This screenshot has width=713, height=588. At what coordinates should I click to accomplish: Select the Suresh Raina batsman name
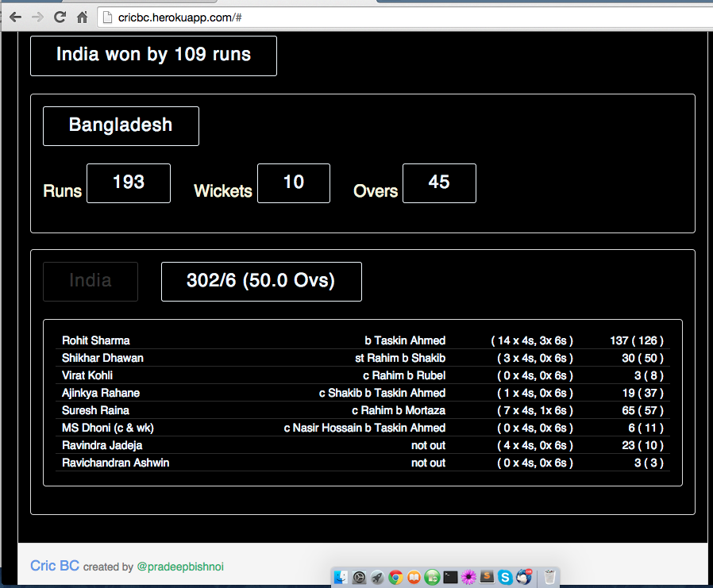tap(95, 410)
